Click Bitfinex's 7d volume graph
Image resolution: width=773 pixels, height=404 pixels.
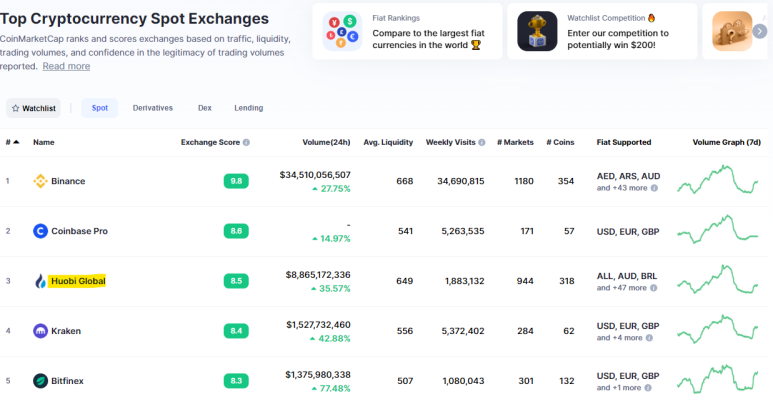718,379
